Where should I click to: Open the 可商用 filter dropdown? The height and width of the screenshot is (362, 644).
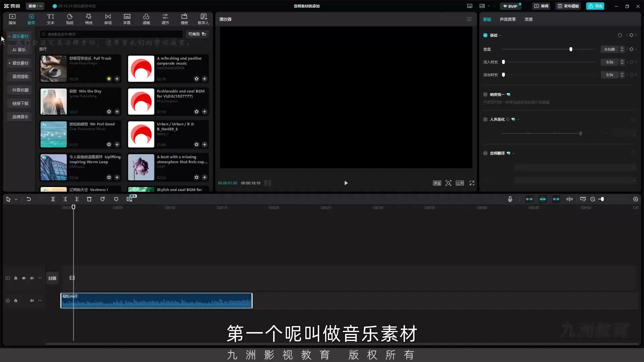[x=197, y=34]
